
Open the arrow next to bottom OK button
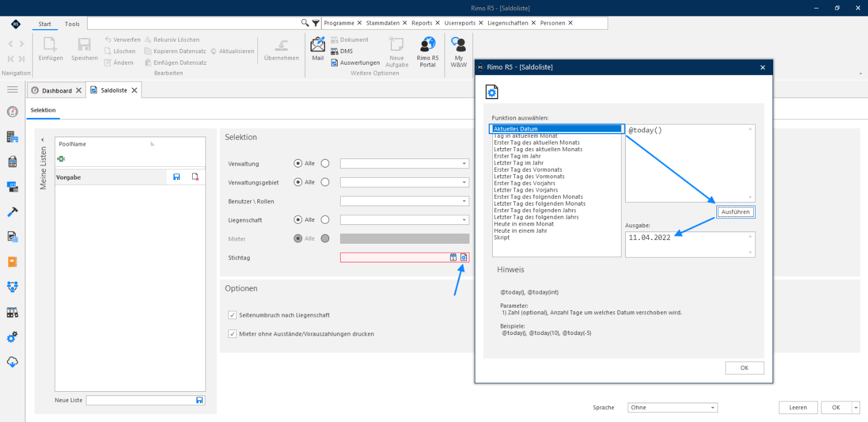(x=856, y=407)
